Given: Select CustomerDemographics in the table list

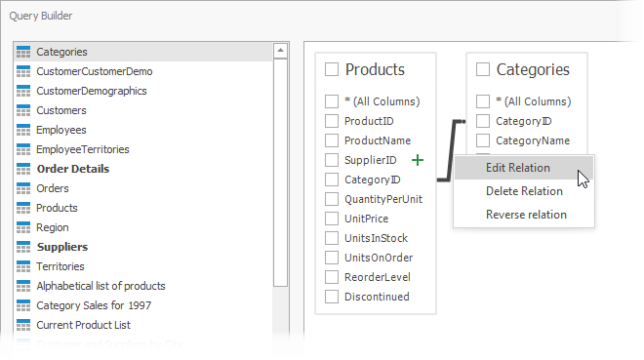Looking at the screenshot, I should [x=143, y=91].
